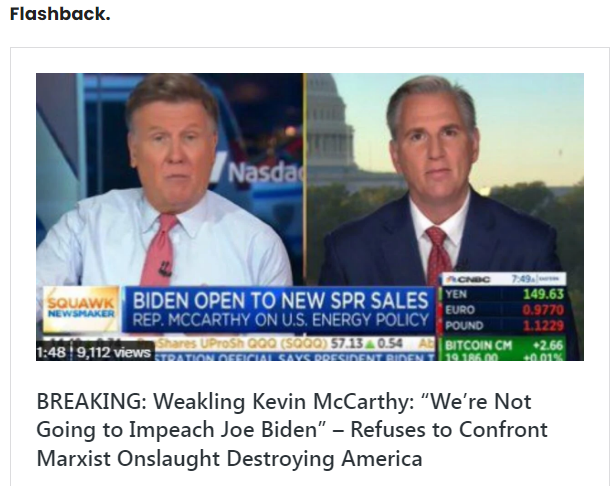Screen dimensions: 615x486
Task: Click the Nasdaq sign in the studio background
Action: point(265,173)
